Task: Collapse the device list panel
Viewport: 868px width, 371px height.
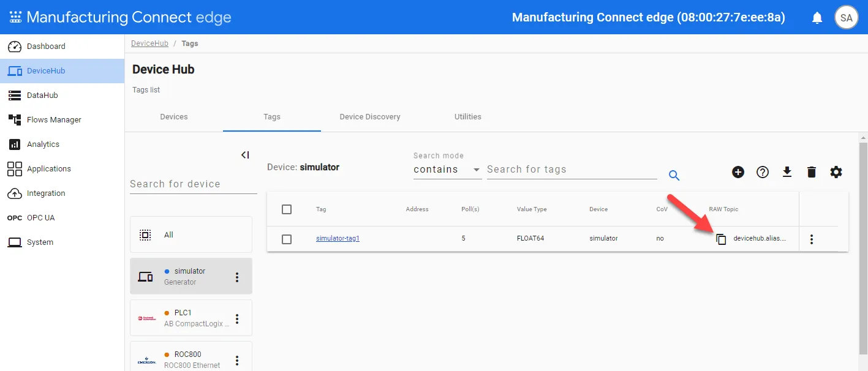Action: point(245,155)
